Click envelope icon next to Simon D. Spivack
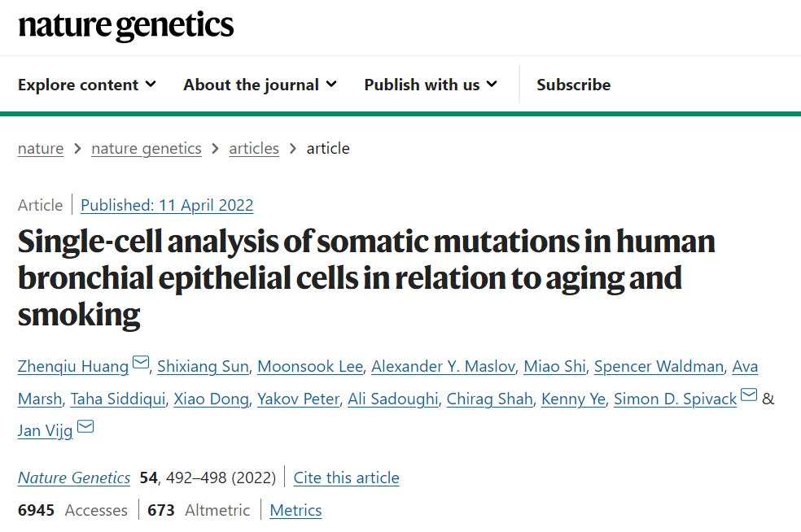The width and height of the screenshot is (801, 532). (x=749, y=395)
